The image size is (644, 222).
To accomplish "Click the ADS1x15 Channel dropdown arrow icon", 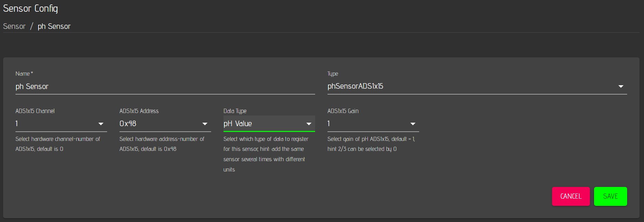I will 101,124.
